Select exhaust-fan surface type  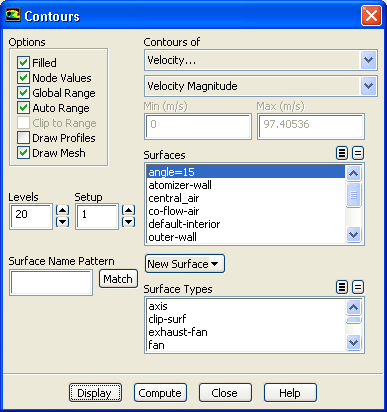pos(246,332)
